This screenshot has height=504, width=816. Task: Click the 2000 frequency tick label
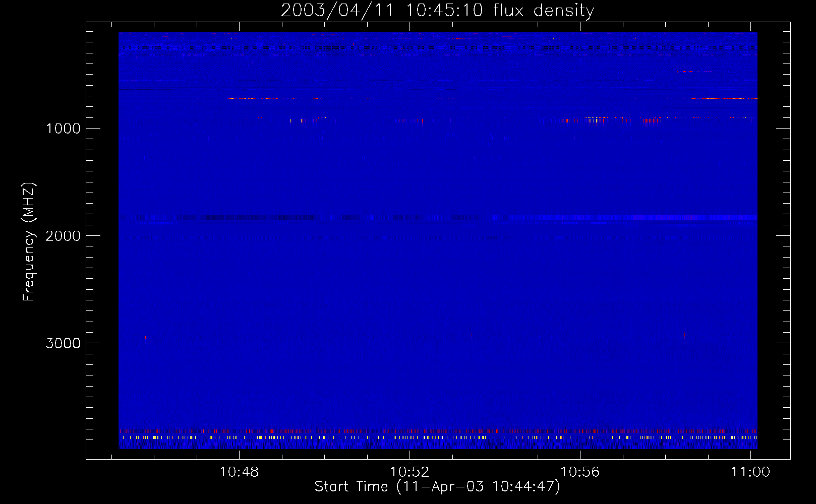coord(63,236)
